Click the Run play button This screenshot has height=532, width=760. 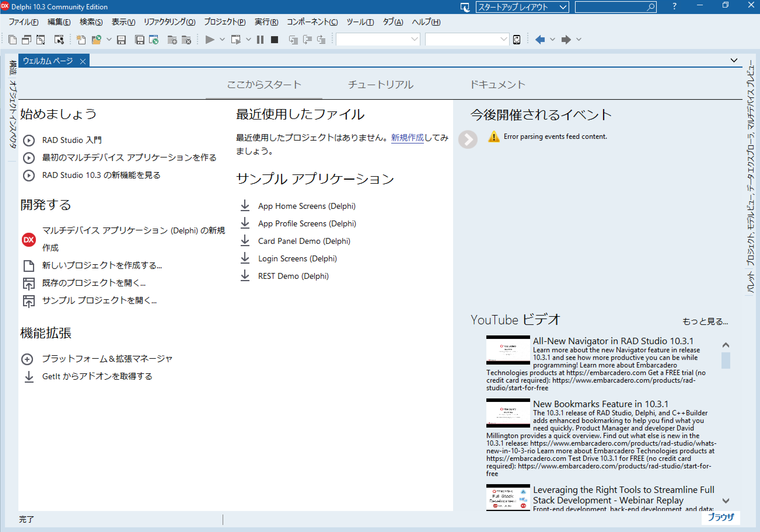pos(209,40)
